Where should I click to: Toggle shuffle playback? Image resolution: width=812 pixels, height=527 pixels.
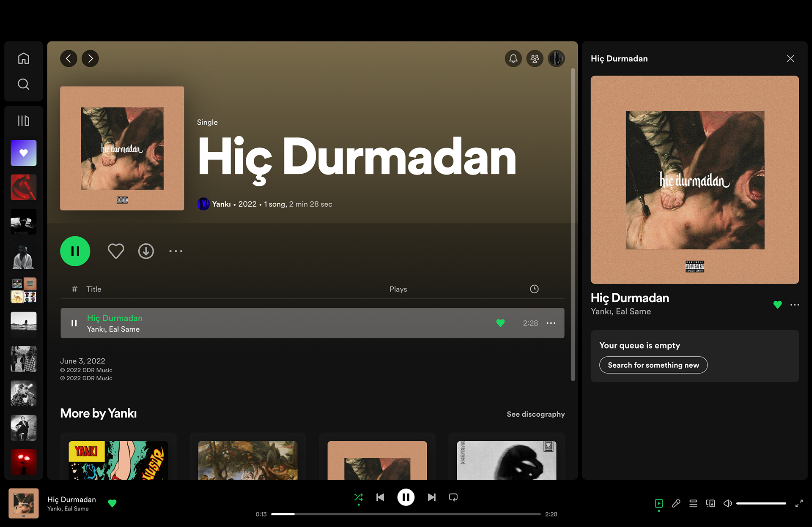(x=358, y=497)
